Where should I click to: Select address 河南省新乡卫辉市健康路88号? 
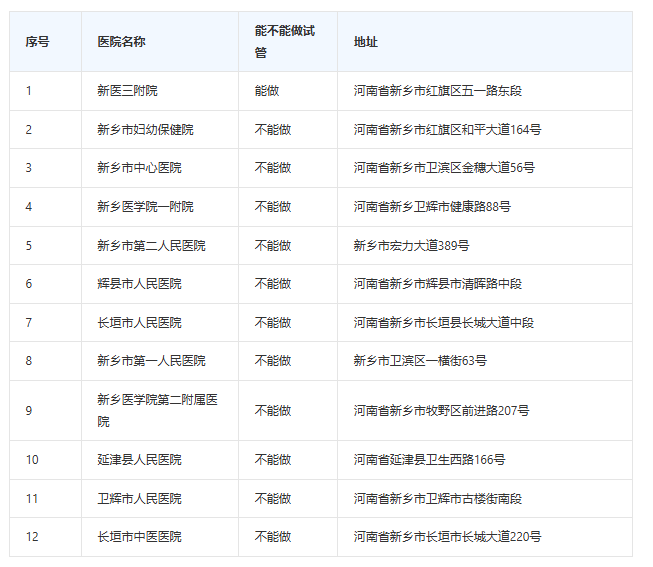[432, 207]
